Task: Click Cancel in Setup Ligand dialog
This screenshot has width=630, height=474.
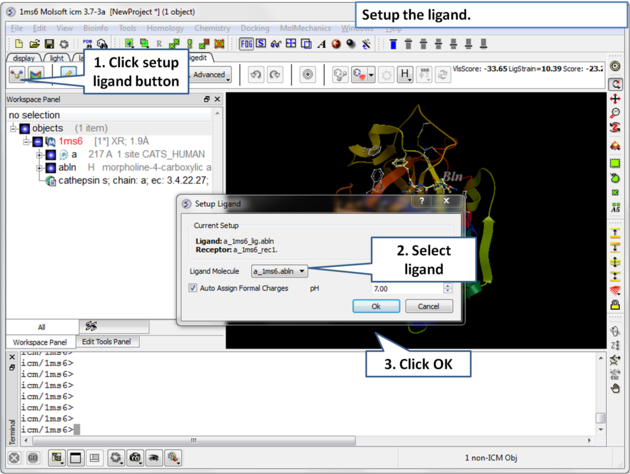Action: point(428,306)
